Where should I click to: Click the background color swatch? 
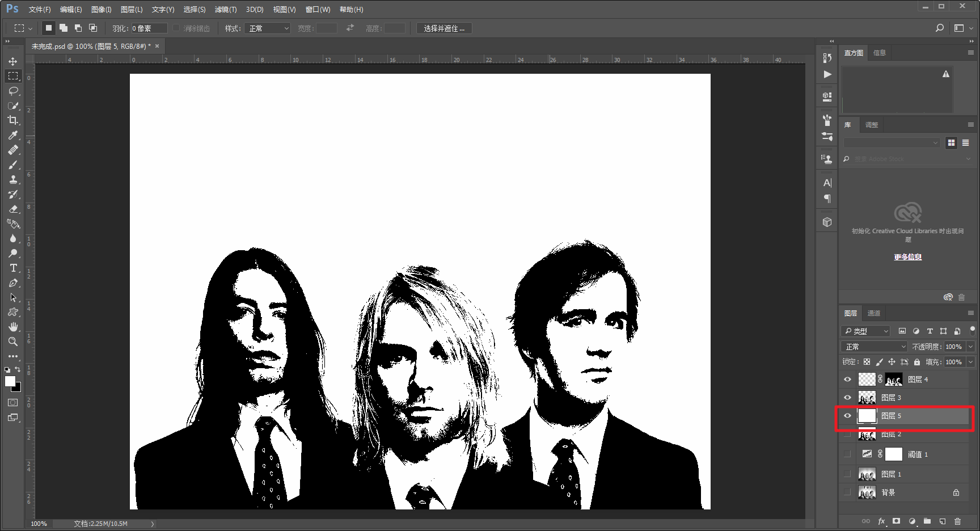tap(18, 388)
